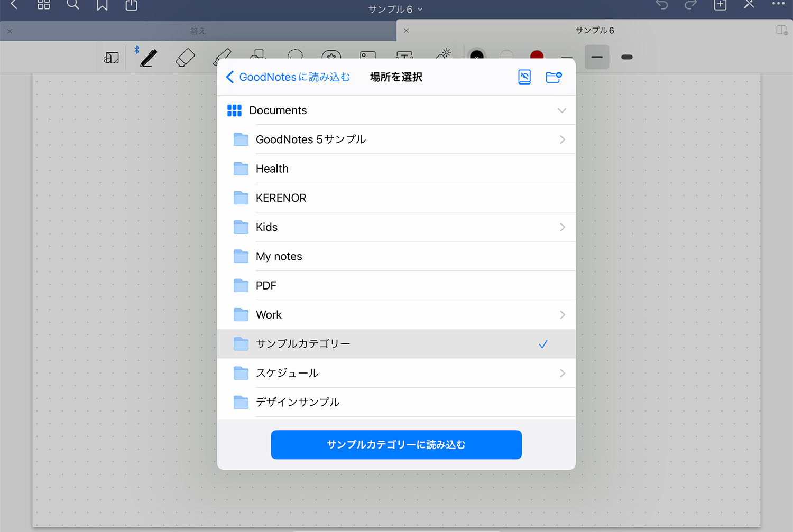The height and width of the screenshot is (532, 793).
Task: Deselect the checked サンプルカテゴリー folder
Action: 396,344
